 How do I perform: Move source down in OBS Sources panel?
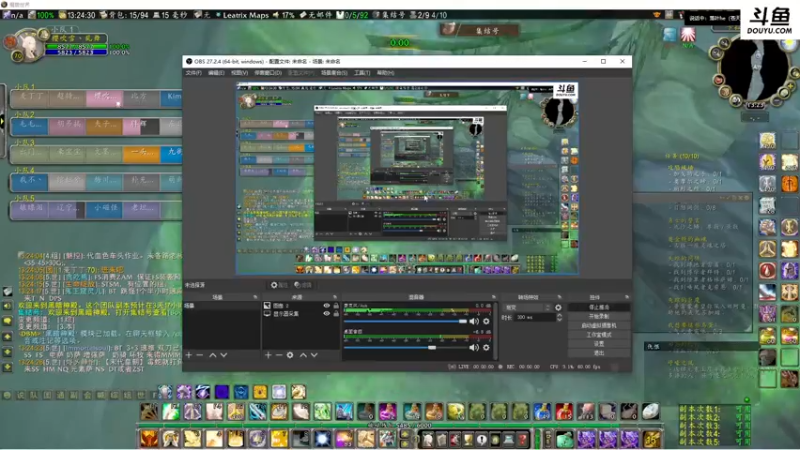(314, 355)
